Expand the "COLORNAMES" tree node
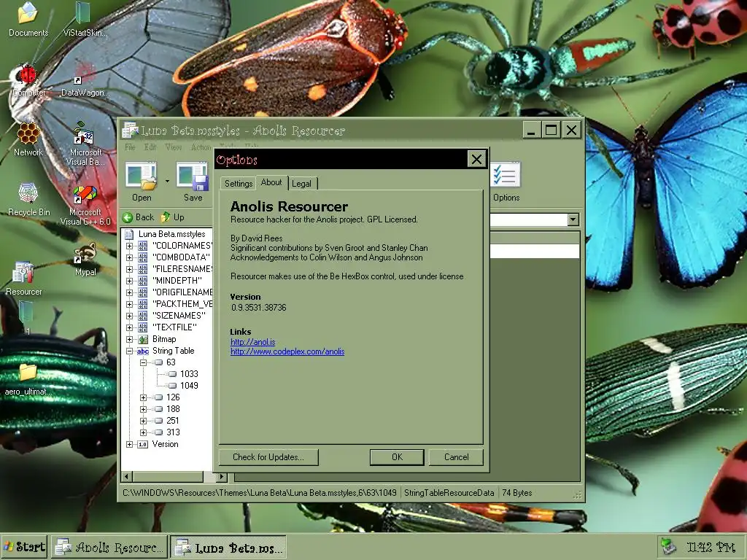This screenshot has height=560, width=747. coord(129,246)
